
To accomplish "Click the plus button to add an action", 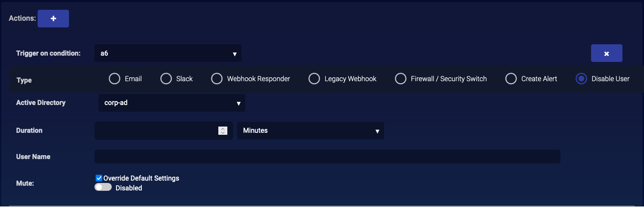I will tap(53, 18).
